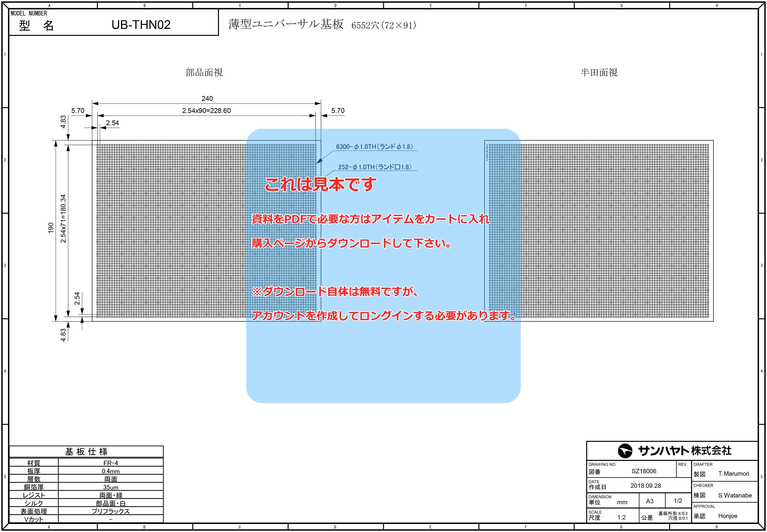Click the 0.4mm board thickness value
Image resolution: width=767 pixels, height=532 pixels.
click(111, 471)
